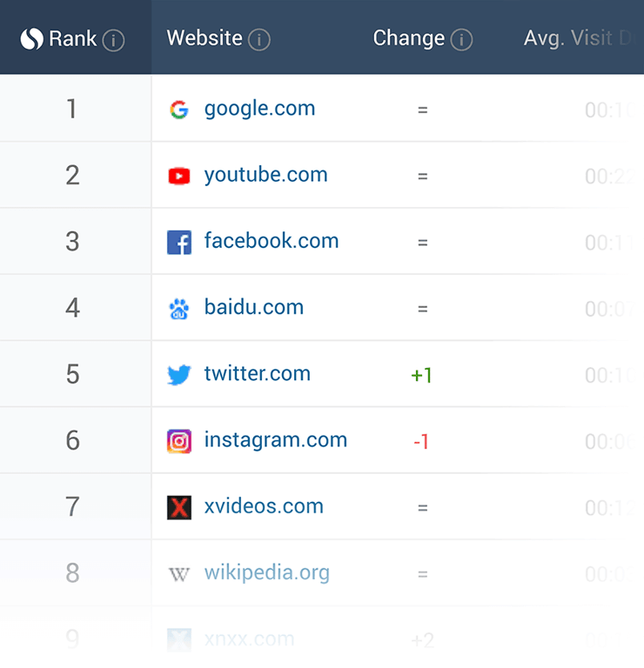Visit the facebook.com link
This screenshot has width=644, height=668.
271,241
